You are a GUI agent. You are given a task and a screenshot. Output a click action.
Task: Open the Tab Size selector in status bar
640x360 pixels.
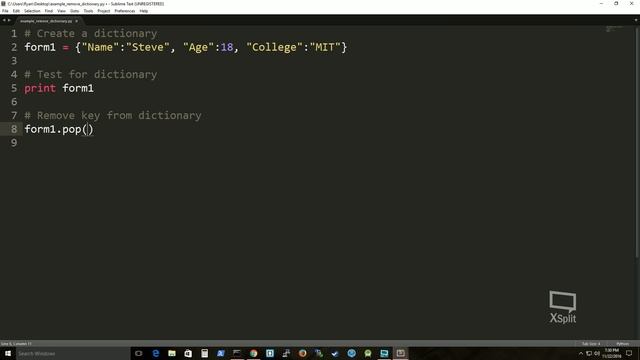pyautogui.click(x=591, y=344)
